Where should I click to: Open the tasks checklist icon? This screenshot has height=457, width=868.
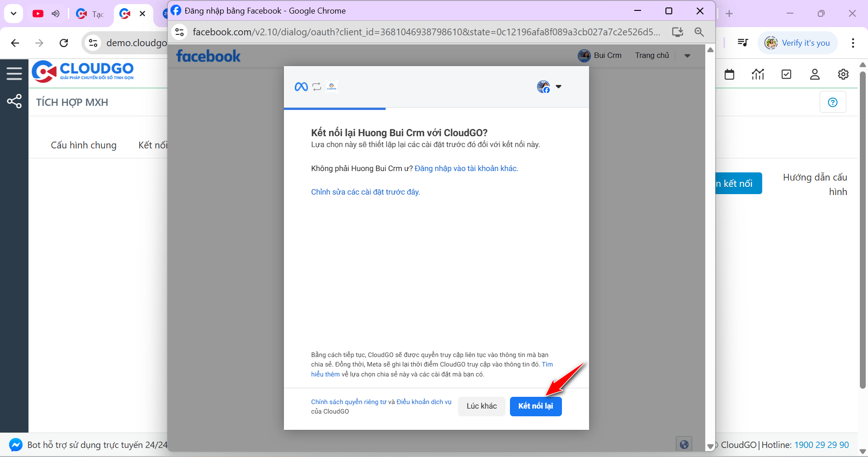[x=786, y=74]
